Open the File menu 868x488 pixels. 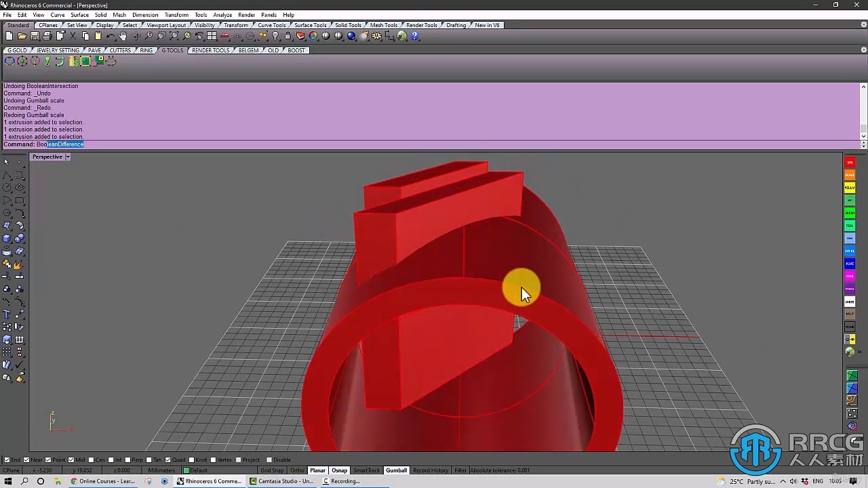(x=7, y=15)
